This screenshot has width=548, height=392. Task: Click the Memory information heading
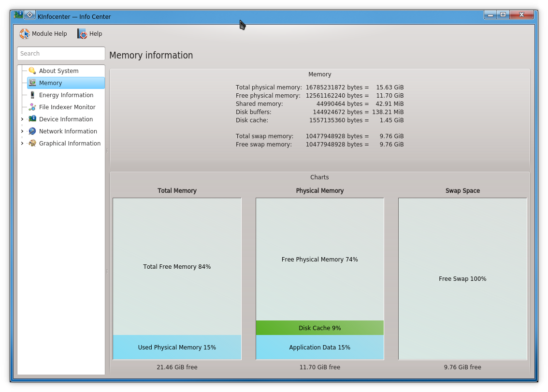(x=151, y=55)
